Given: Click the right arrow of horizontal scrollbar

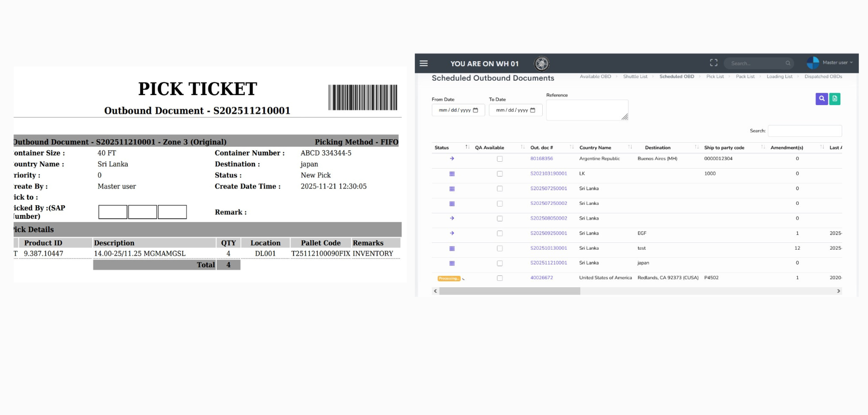Looking at the screenshot, I should point(839,291).
